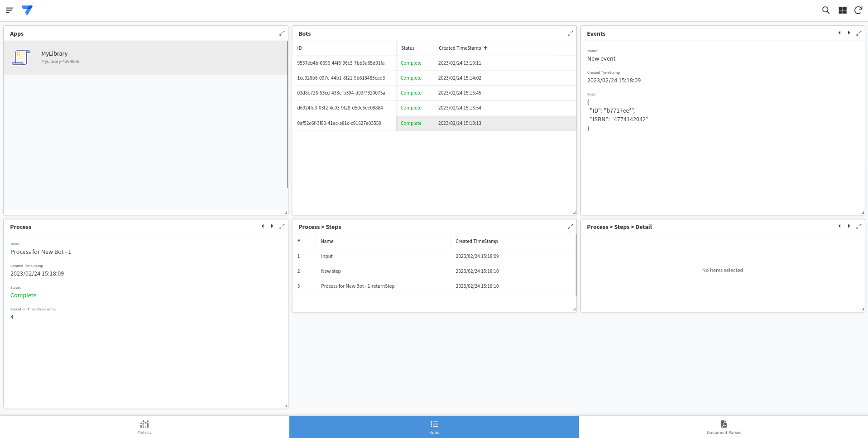This screenshot has width=868, height=438.
Task: Expand the Process > Steps panel
Action: point(570,226)
